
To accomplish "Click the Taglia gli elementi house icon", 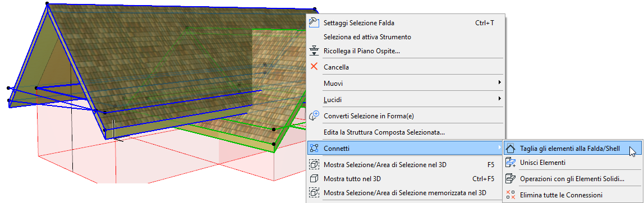I will [510, 148].
